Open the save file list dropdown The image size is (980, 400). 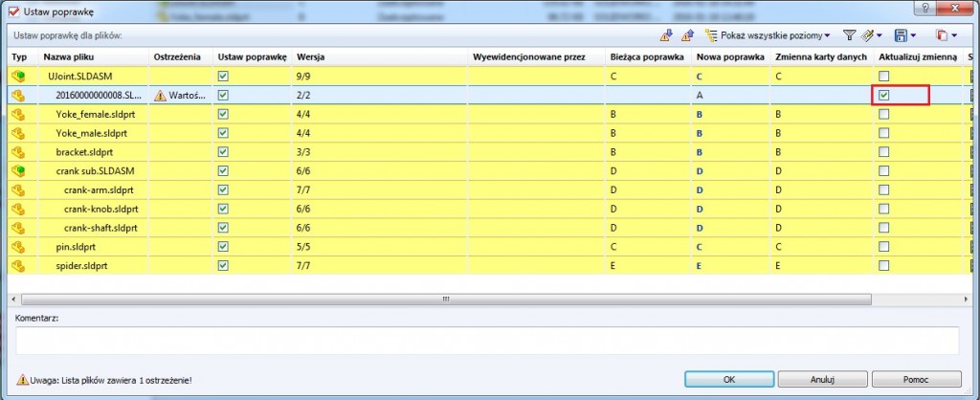(914, 35)
